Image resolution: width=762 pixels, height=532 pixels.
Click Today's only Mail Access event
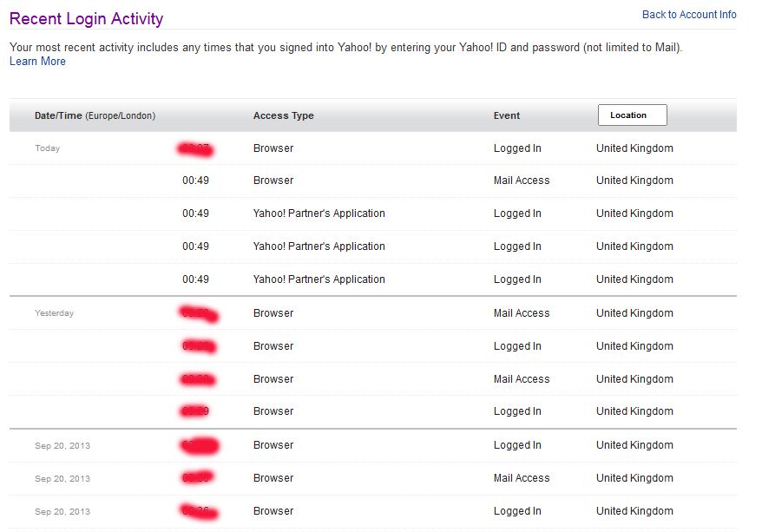[x=521, y=181]
